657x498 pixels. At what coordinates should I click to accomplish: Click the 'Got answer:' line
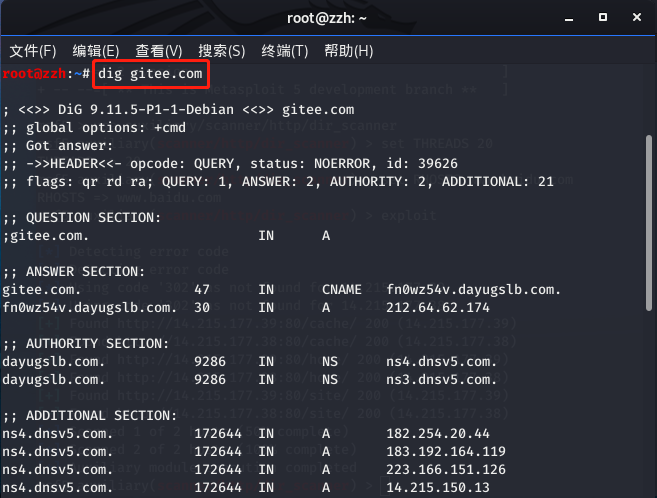pos(58,146)
